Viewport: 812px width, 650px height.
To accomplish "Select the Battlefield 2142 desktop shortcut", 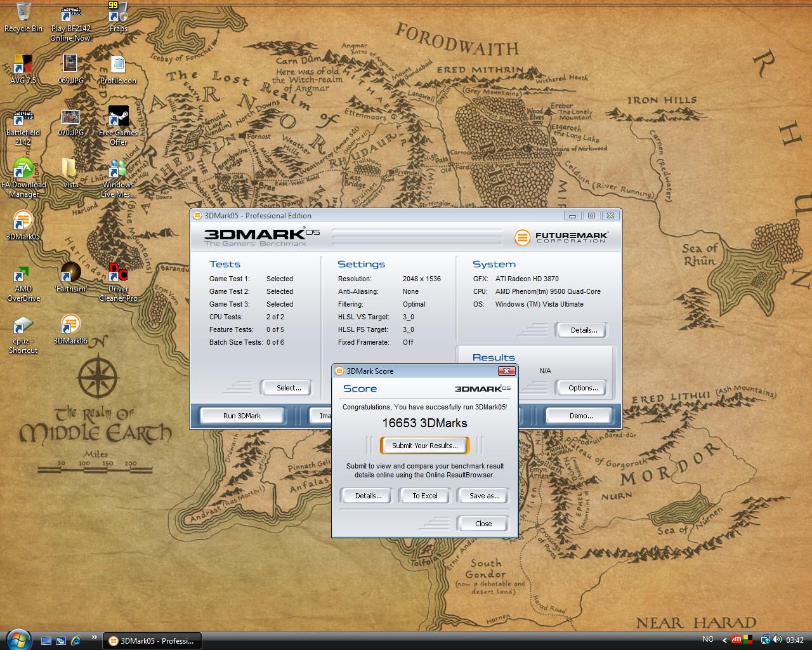I will [23, 126].
